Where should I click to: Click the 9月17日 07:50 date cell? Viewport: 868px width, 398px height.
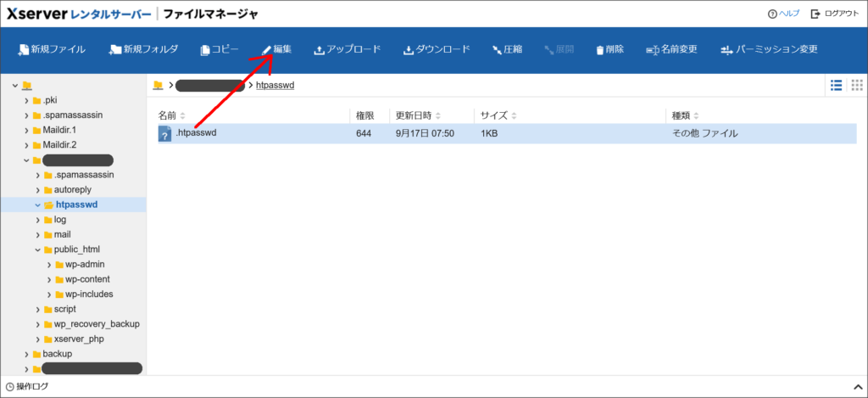426,133
